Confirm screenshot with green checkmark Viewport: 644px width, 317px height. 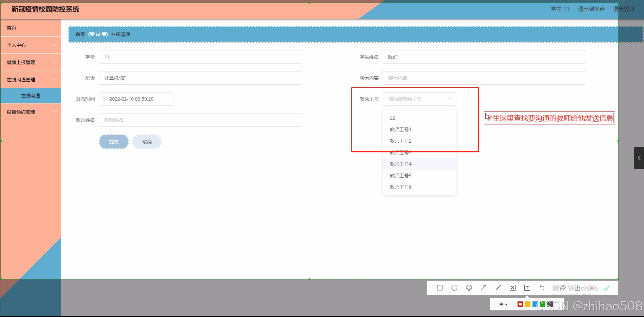(x=607, y=288)
